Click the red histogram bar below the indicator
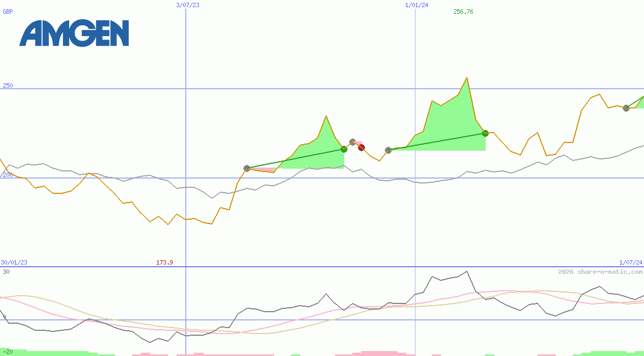The image size is (644, 356). pyautogui.click(x=378, y=352)
